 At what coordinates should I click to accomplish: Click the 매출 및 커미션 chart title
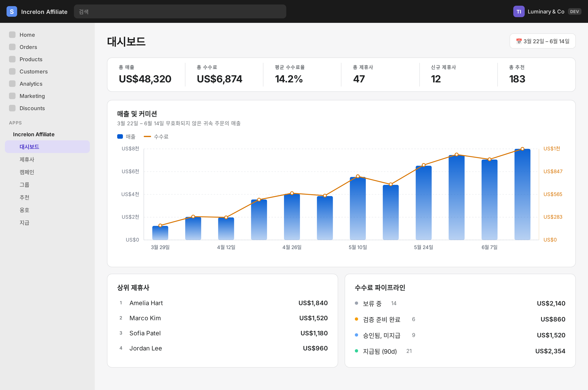(x=137, y=114)
